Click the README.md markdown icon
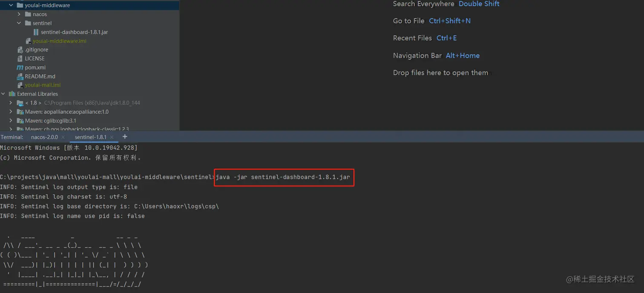This screenshot has height=293, width=644. [x=20, y=76]
